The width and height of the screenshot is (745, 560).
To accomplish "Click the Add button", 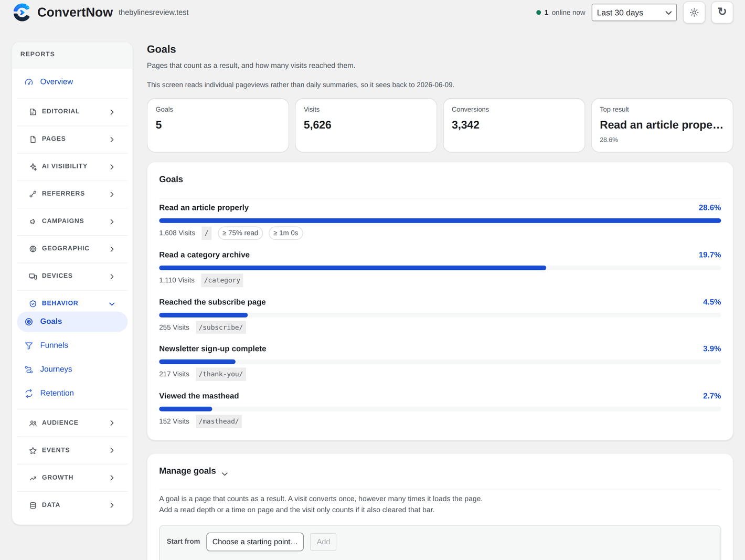I will (x=323, y=542).
